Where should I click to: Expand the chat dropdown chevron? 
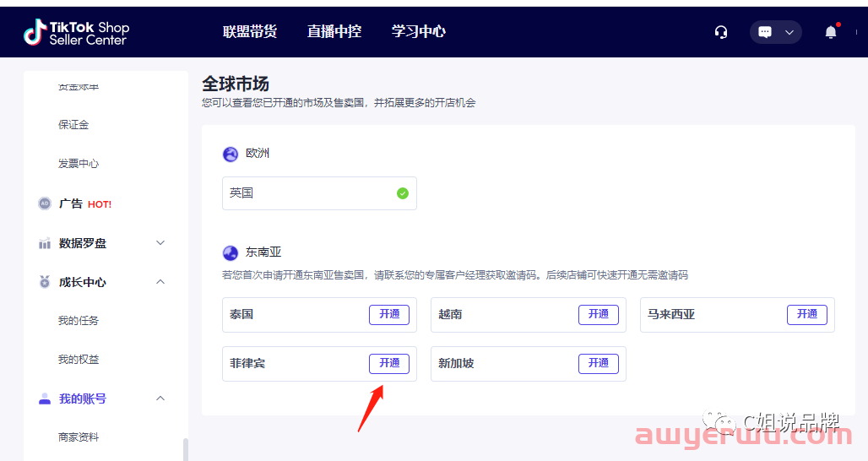(789, 32)
